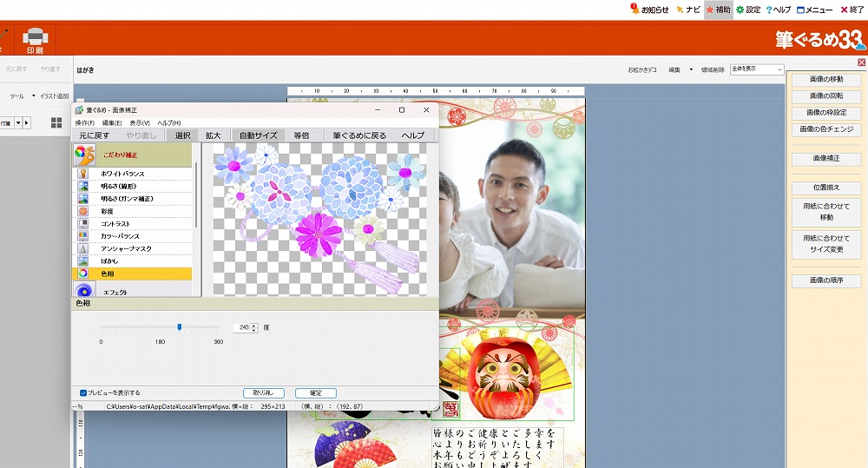Viewport: 868px width, 468px height.
Task: Toggle the 選択 mode button
Action: coord(182,135)
